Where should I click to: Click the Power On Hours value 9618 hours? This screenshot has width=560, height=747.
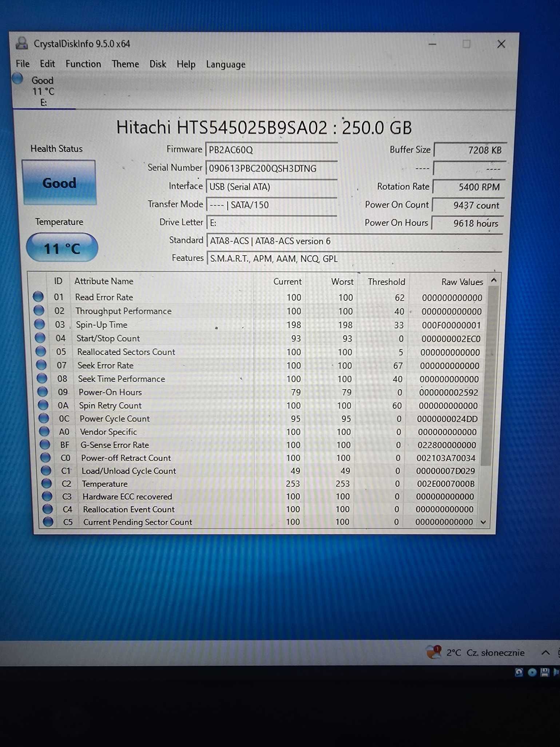(x=468, y=223)
